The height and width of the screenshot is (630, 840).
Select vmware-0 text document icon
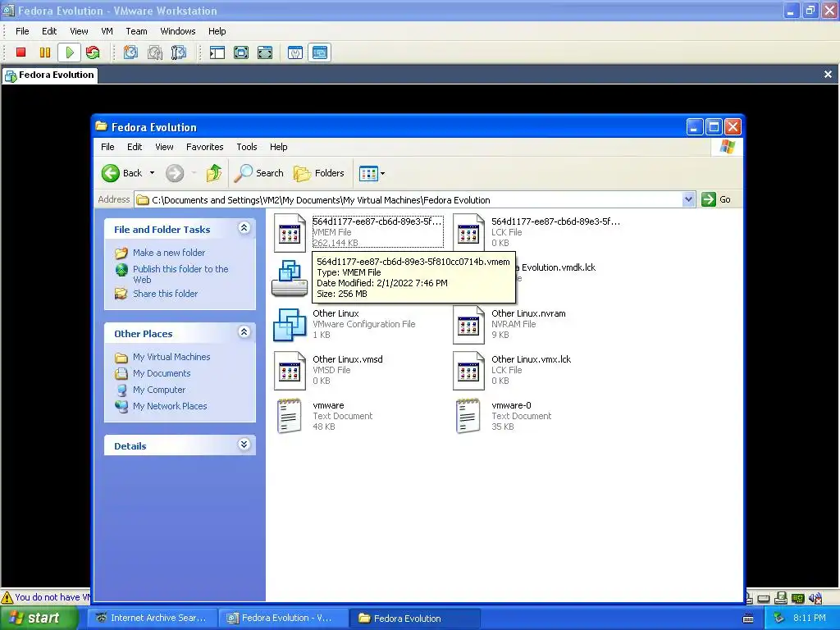(468, 416)
